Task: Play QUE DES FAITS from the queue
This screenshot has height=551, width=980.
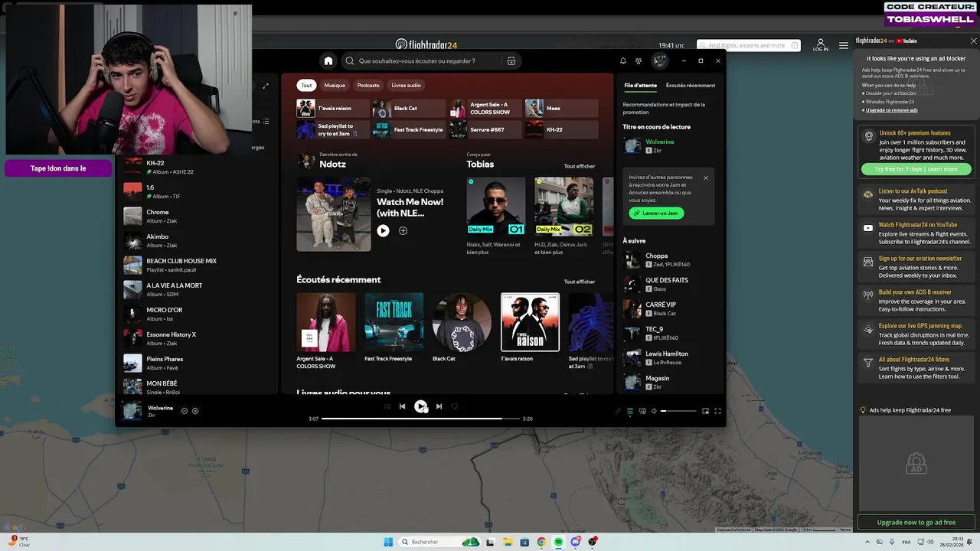Action: [670, 284]
